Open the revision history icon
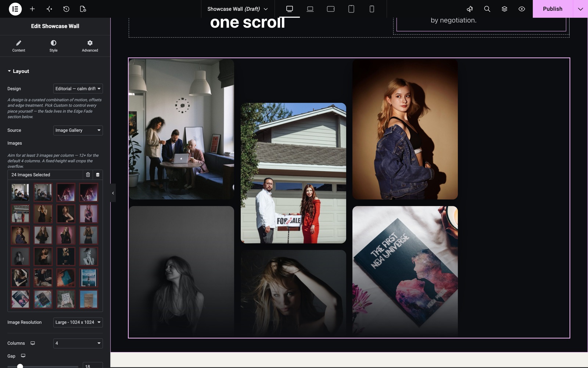The width and height of the screenshot is (588, 368). (66, 9)
